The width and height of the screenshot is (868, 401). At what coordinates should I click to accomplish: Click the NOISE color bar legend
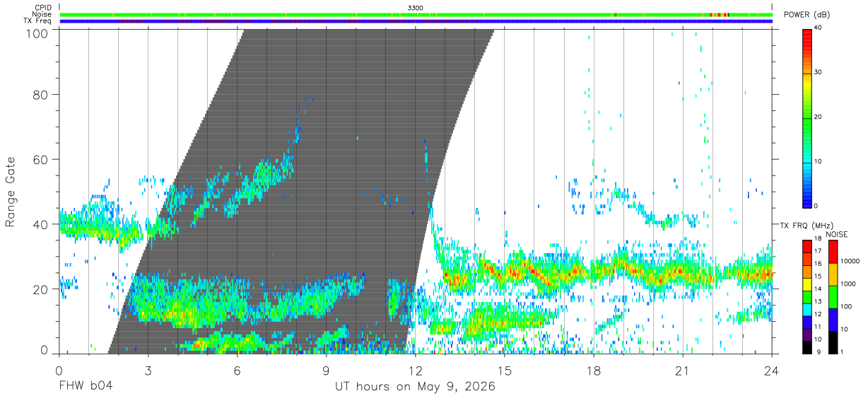[x=833, y=297]
